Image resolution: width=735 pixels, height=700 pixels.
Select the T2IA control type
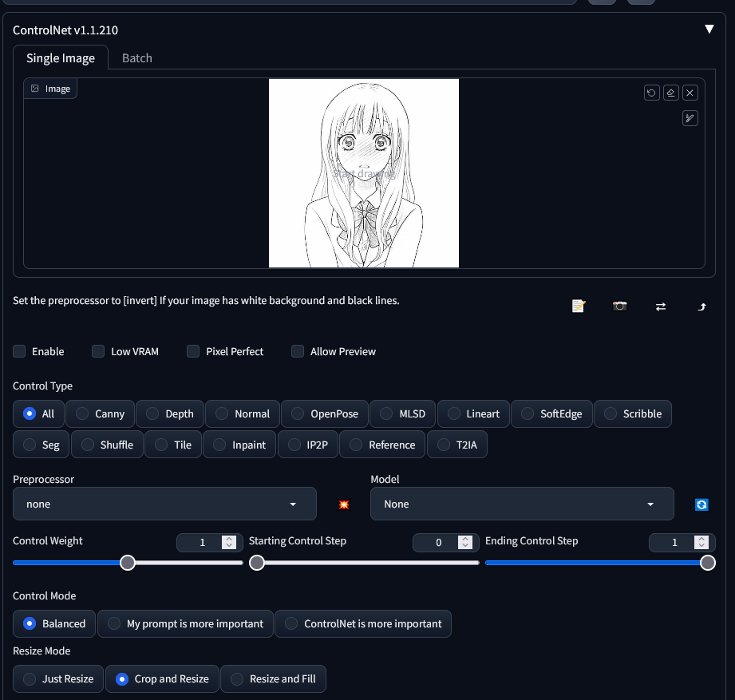457,445
